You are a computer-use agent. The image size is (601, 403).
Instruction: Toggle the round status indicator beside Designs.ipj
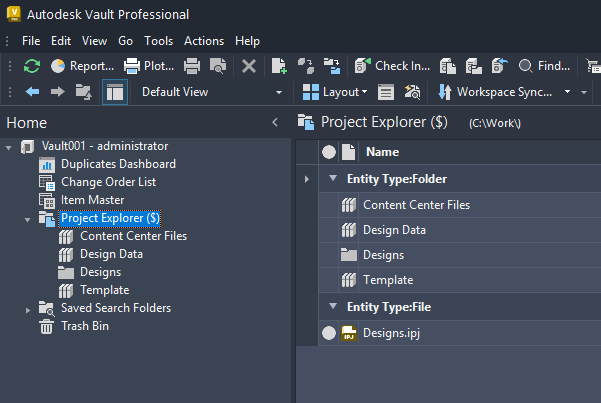click(x=329, y=334)
